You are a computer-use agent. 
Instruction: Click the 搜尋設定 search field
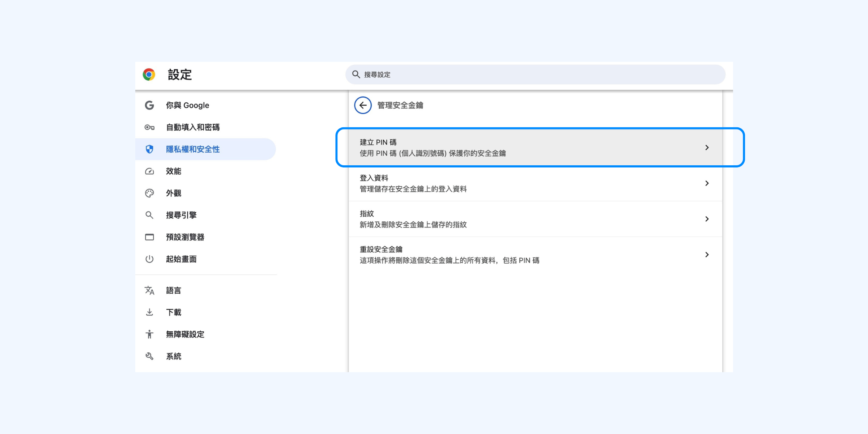[535, 75]
